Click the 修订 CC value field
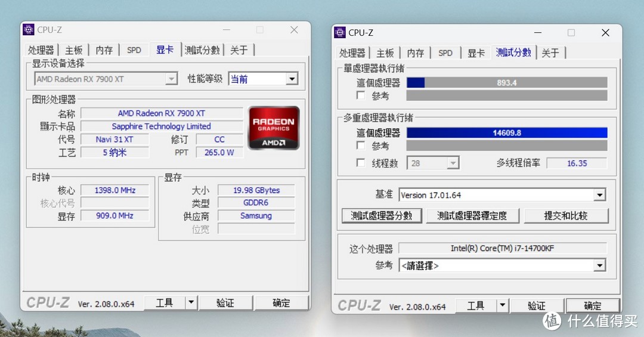Screen dimensions: 644x337 219,140
